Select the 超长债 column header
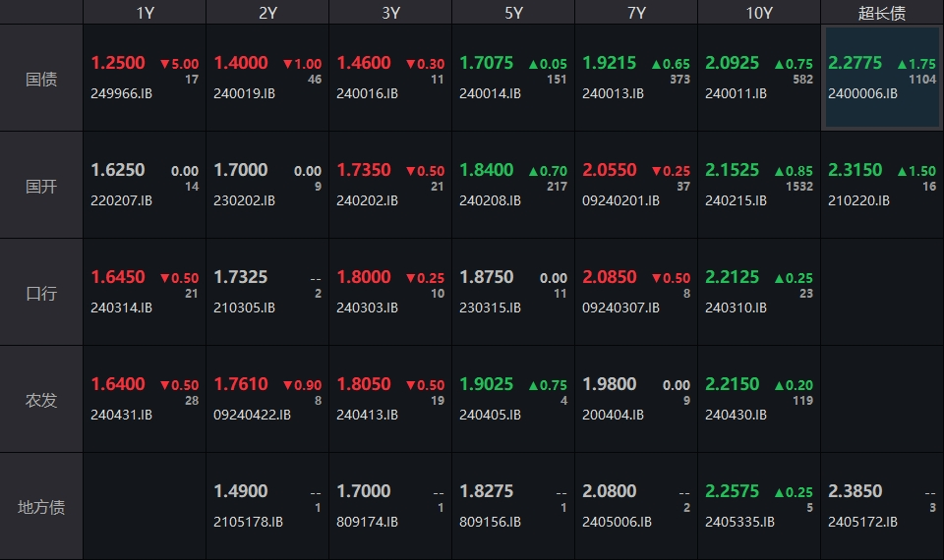This screenshot has width=944, height=560. [x=882, y=12]
